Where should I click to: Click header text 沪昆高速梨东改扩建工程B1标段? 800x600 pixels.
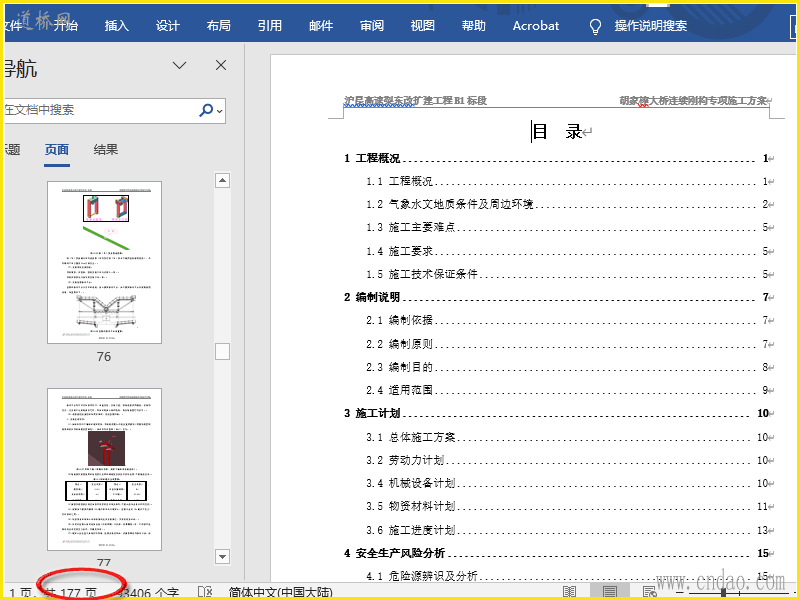coord(415,101)
